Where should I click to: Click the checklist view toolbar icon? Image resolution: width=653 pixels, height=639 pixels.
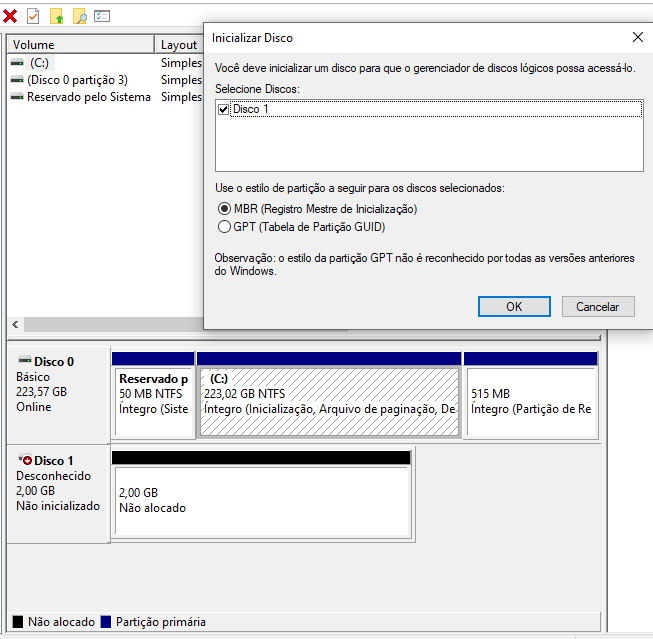(102, 17)
